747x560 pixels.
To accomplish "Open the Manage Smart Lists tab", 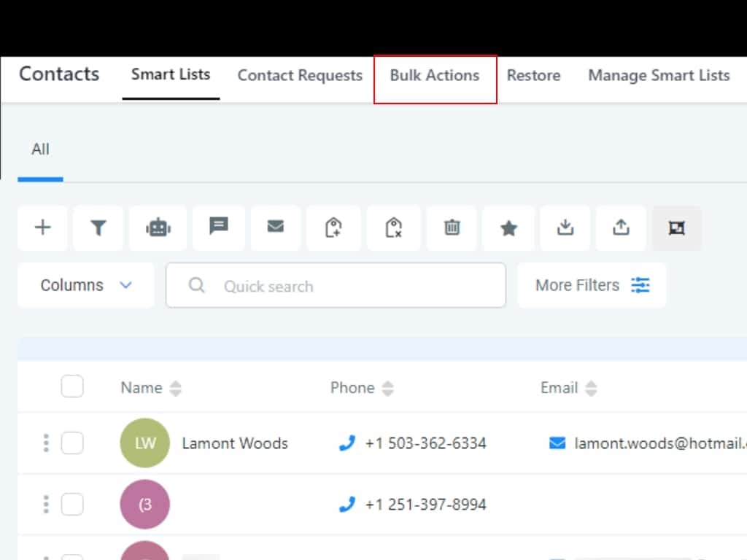I will pos(659,76).
